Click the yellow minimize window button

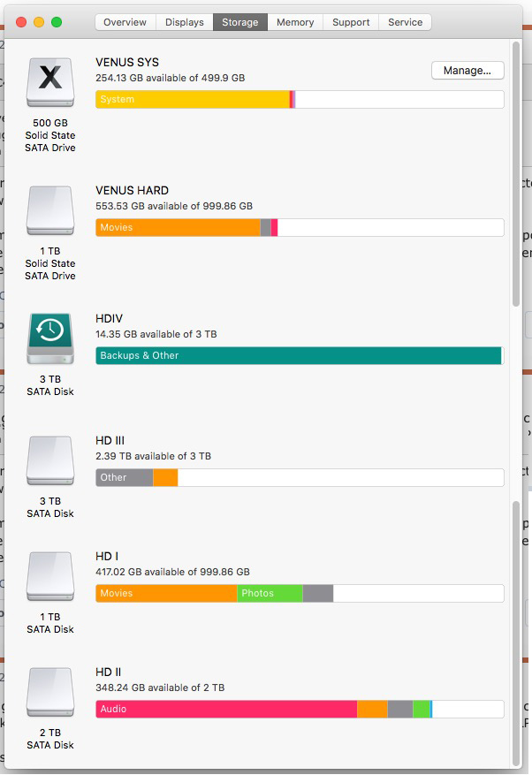(39, 22)
